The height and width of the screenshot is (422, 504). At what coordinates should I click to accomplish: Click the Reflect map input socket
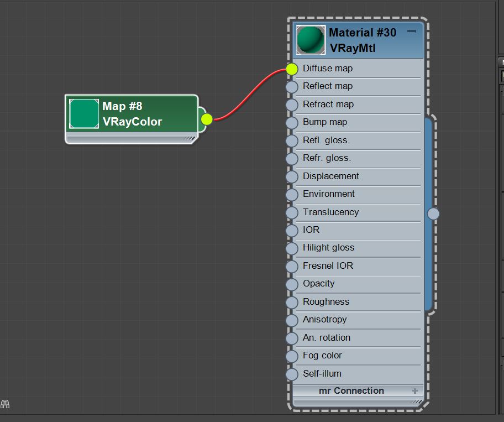[x=292, y=87]
